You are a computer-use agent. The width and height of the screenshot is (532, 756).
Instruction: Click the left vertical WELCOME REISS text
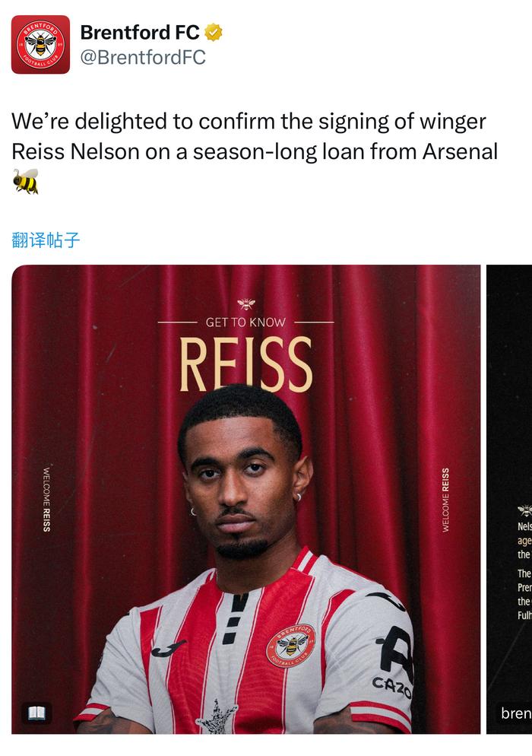coord(46,499)
